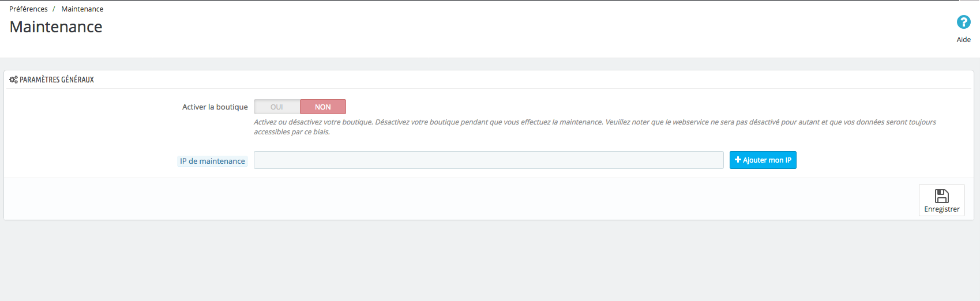Click the IP de maintenance label
The image size is (980, 301).
coord(212,161)
